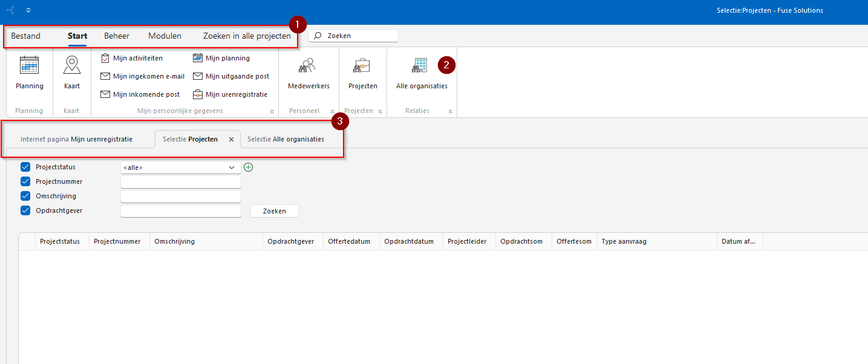Image resolution: width=868 pixels, height=364 pixels.
Task: Close the Selectie Projecten tab
Action: pos(231,139)
